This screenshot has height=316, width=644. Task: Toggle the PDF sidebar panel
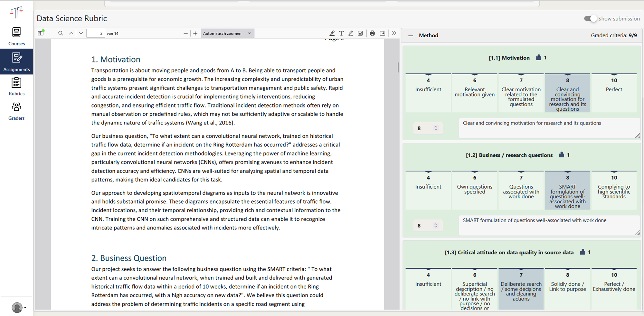tap(41, 33)
